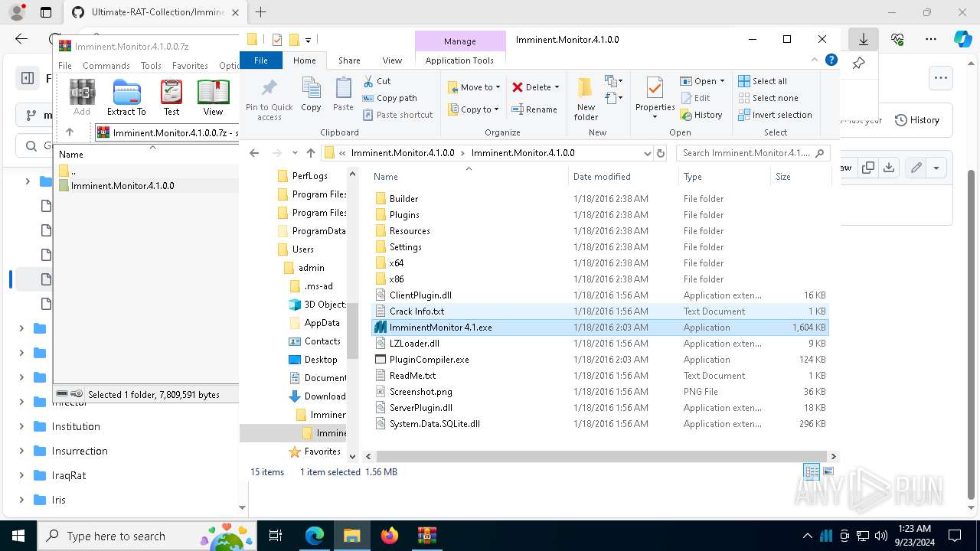Click the Explorer Back navigation arrow
The width and height of the screenshot is (980, 551).
click(x=254, y=153)
